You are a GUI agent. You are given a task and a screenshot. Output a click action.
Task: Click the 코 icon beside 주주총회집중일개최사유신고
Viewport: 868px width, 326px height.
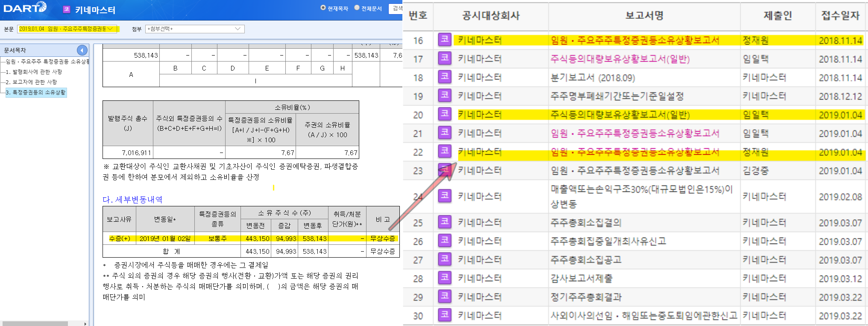[445, 241]
